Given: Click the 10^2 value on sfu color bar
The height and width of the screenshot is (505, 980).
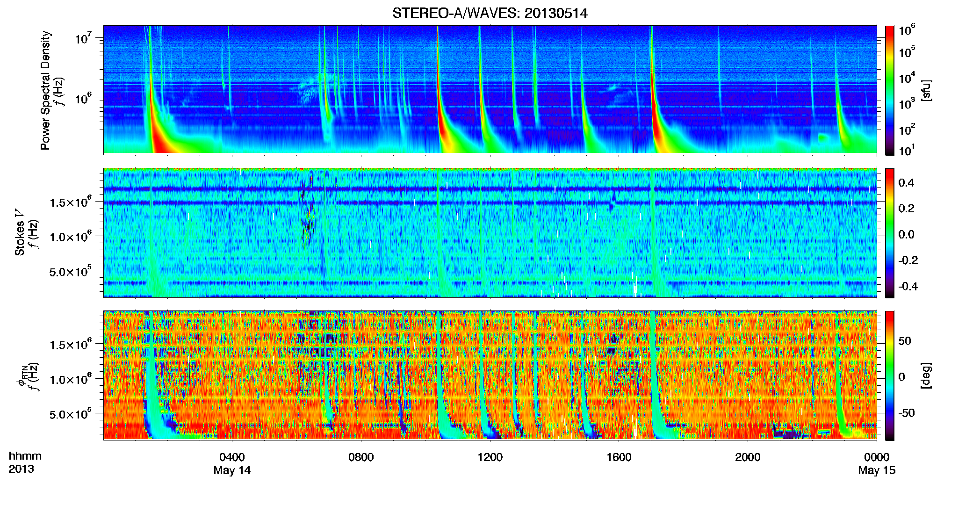Looking at the screenshot, I should [907, 129].
